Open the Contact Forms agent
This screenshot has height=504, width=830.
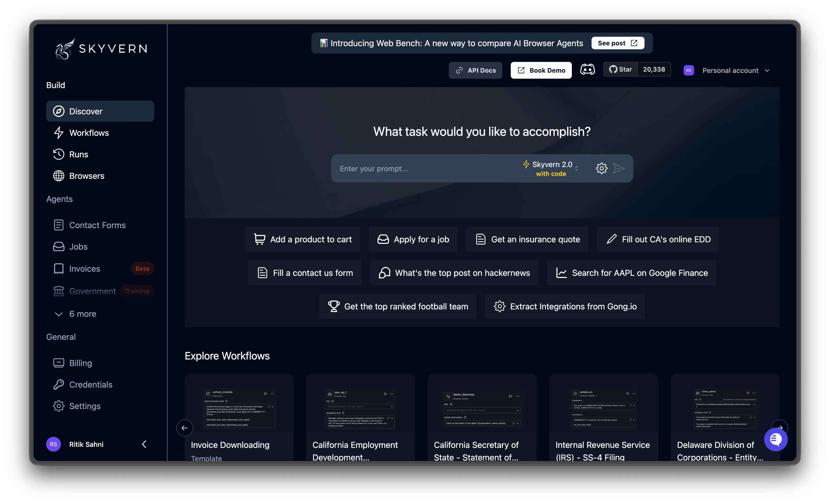point(100,225)
